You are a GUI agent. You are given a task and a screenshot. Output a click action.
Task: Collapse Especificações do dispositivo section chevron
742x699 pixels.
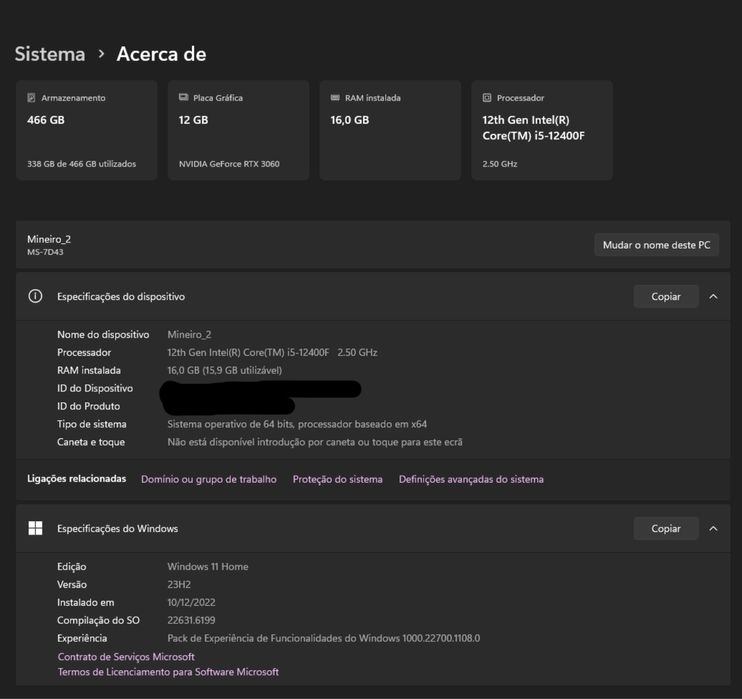(x=713, y=297)
